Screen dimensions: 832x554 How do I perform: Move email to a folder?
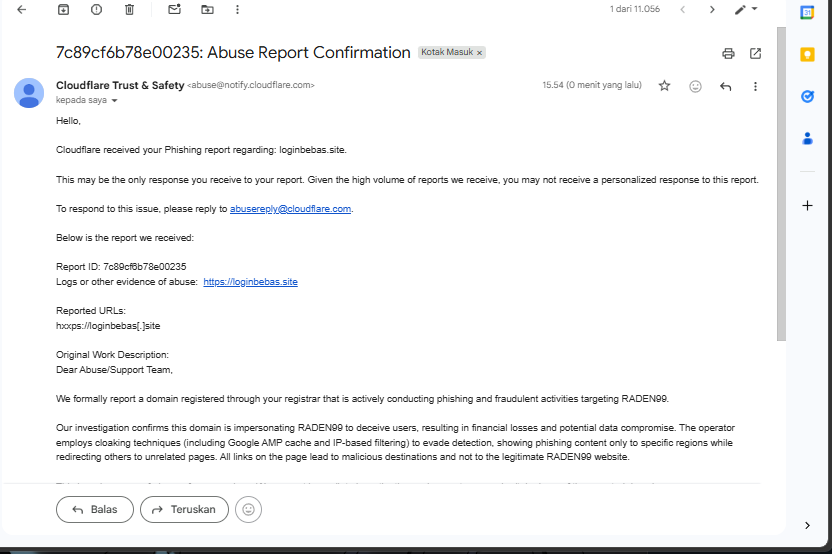207,10
